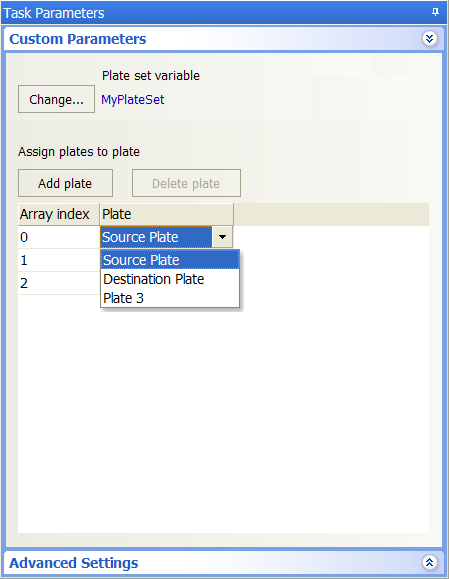The height and width of the screenshot is (579, 449).
Task: Click the Plate column header
Action: [x=167, y=214]
